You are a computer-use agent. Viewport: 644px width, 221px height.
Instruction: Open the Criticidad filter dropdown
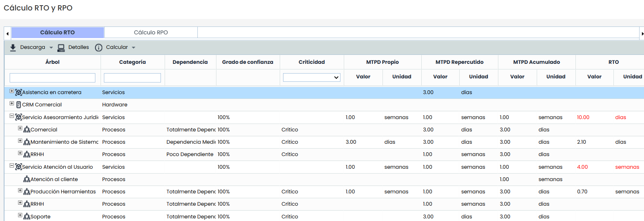(311, 77)
